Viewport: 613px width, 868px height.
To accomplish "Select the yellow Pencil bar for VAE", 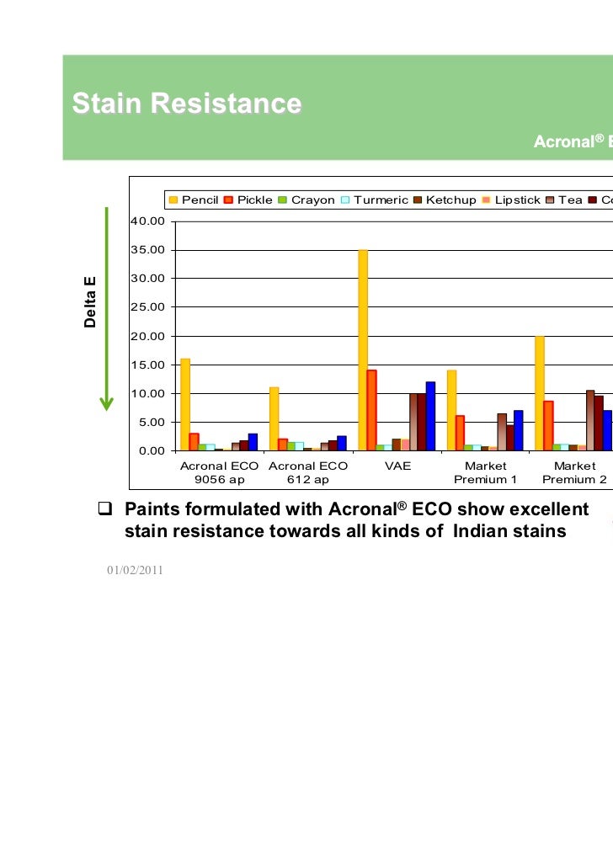I will pyautogui.click(x=363, y=350).
